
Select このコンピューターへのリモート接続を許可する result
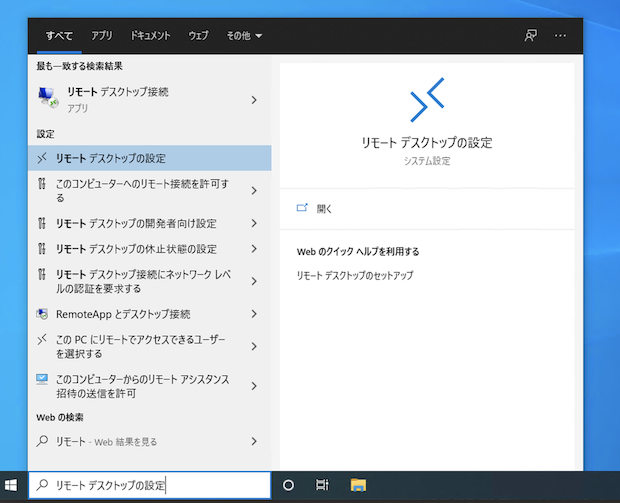pos(149,191)
